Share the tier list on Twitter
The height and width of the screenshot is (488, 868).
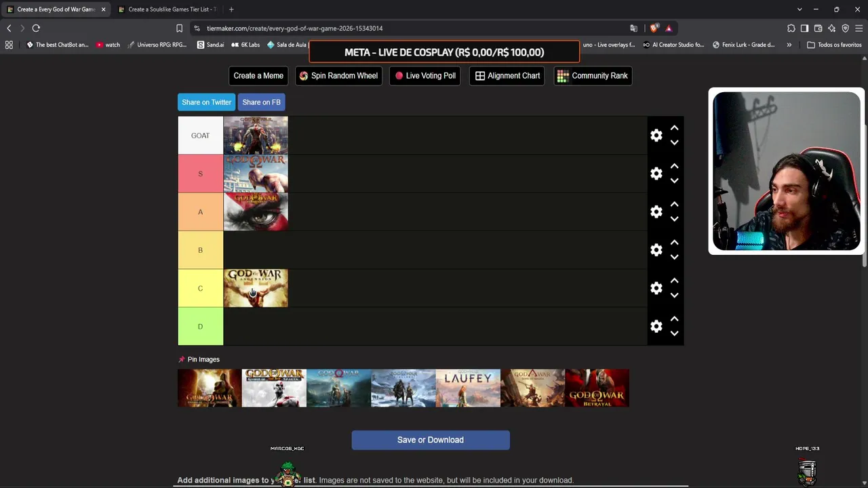(206, 102)
